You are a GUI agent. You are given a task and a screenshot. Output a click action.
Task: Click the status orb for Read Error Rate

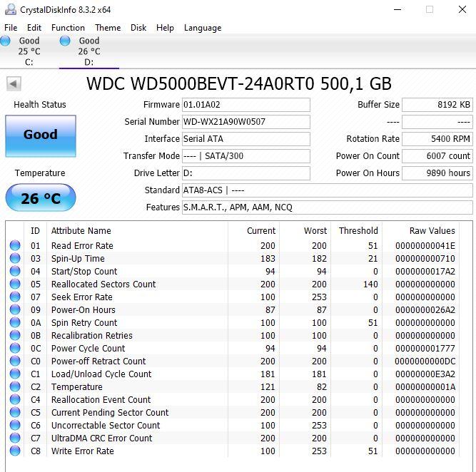pyautogui.click(x=15, y=246)
